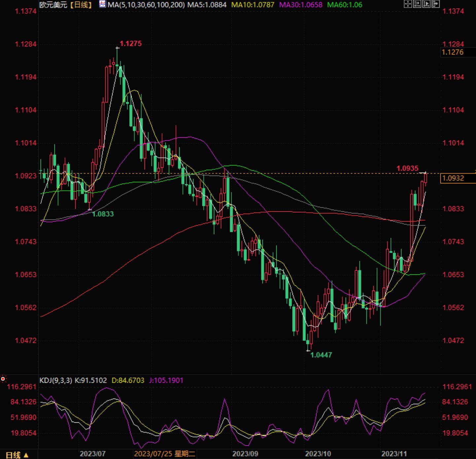This screenshot has height=459, width=476.
Task: Click the MA10:1.0787 value
Action: pyautogui.click(x=253, y=5)
